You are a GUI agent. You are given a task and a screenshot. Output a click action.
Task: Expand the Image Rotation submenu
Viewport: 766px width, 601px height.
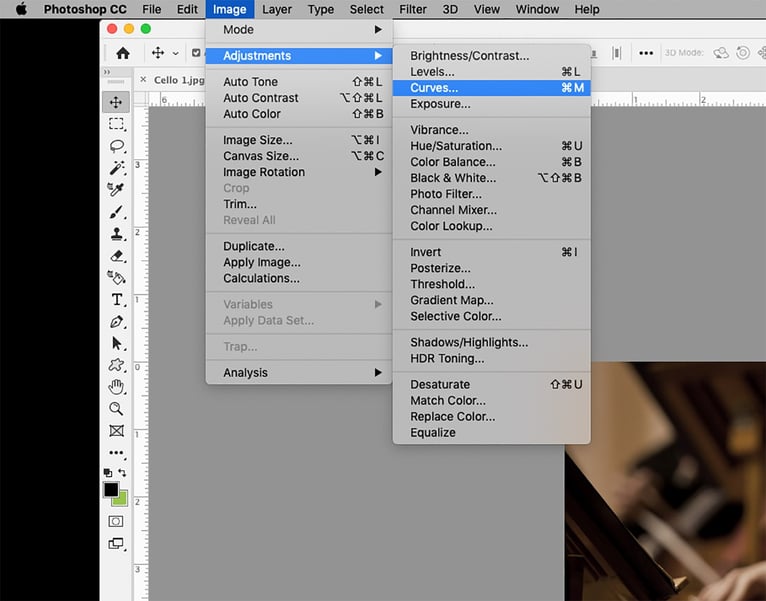click(x=299, y=172)
